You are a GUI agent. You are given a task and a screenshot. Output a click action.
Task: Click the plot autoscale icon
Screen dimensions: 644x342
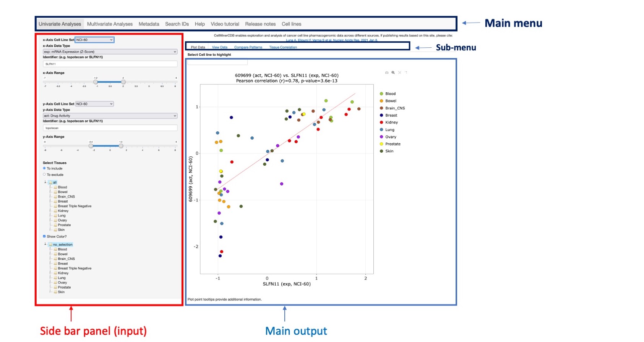point(399,73)
